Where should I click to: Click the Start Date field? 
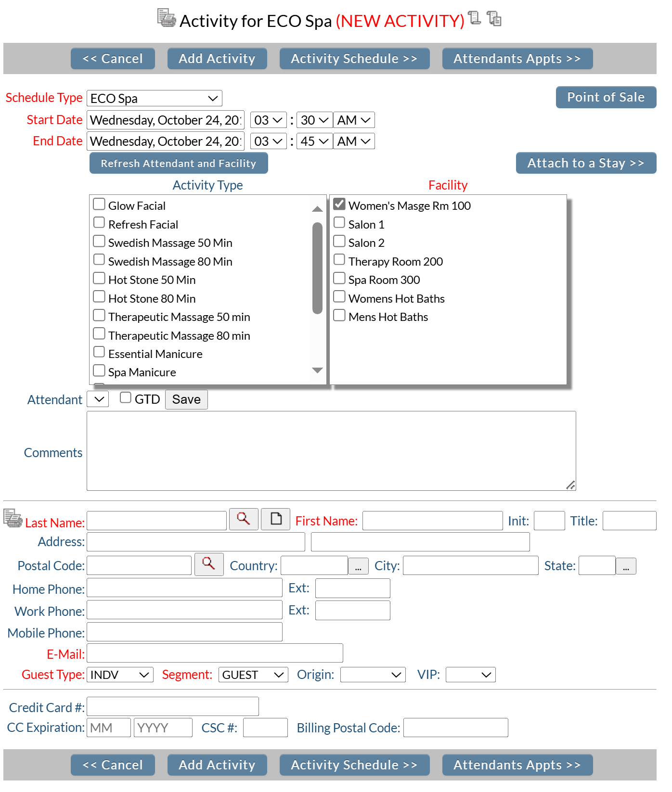(166, 120)
